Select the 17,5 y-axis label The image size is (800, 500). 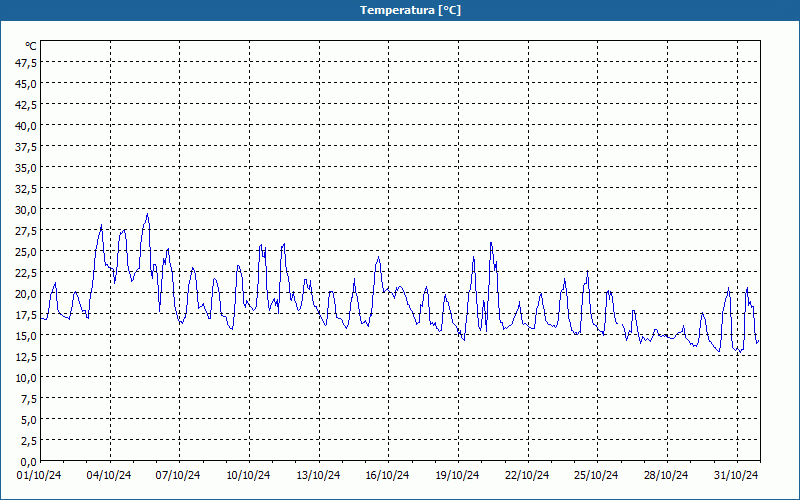tap(27, 315)
